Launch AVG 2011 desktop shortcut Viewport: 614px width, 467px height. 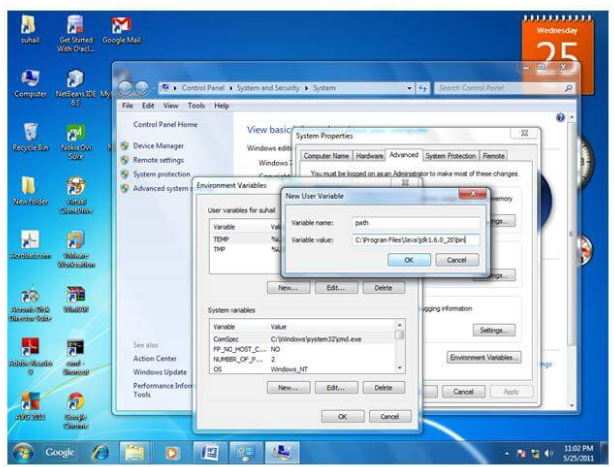[30, 406]
